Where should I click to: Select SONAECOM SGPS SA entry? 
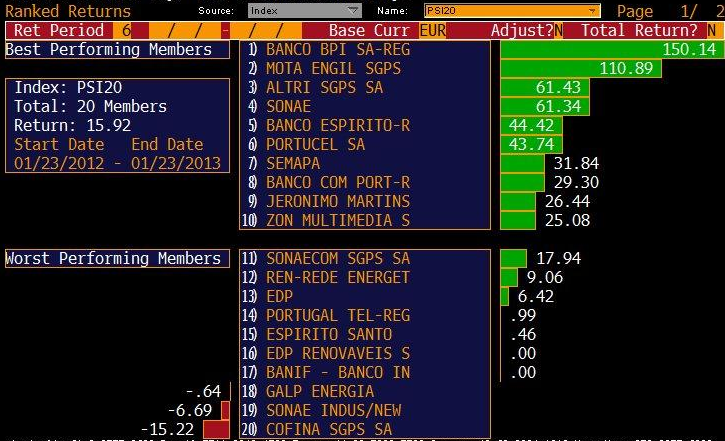tap(365, 258)
